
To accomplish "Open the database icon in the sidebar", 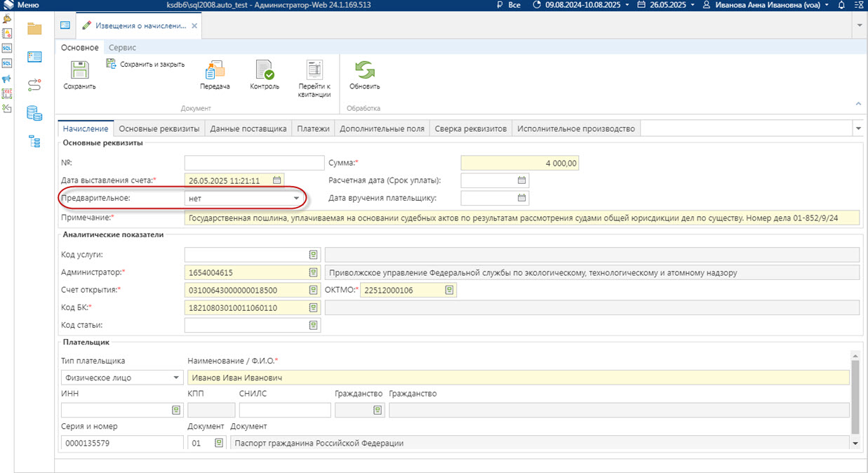I will pyautogui.click(x=34, y=113).
